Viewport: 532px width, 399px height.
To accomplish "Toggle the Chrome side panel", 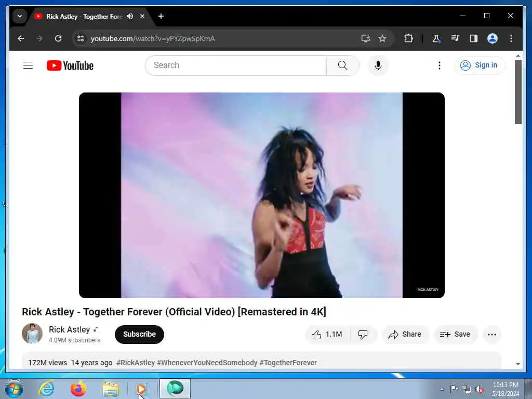I will (474, 38).
